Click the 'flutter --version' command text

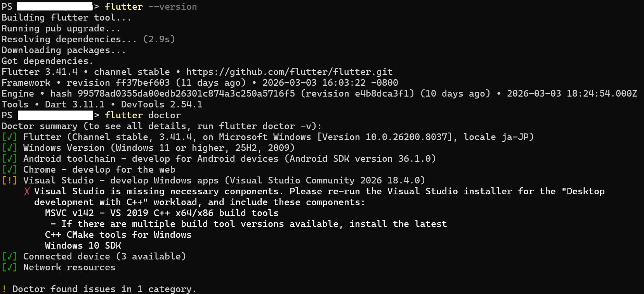point(151,7)
